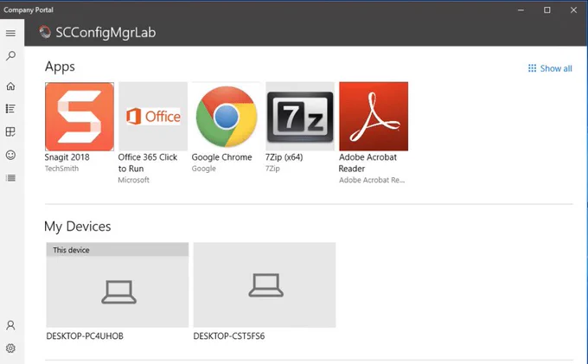Click the DESKTOP-PC4UHOB device name label
This screenshot has height=364, width=588.
pos(85,335)
